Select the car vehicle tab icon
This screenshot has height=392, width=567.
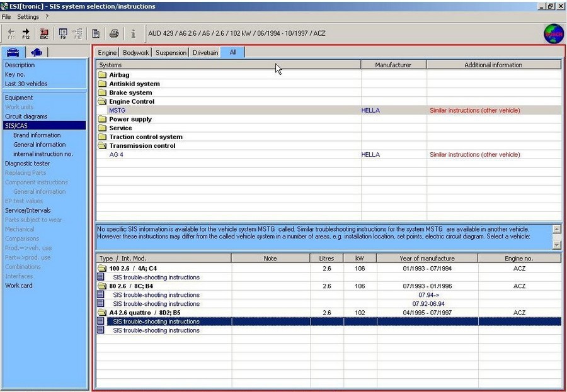pyautogui.click(x=13, y=52)
